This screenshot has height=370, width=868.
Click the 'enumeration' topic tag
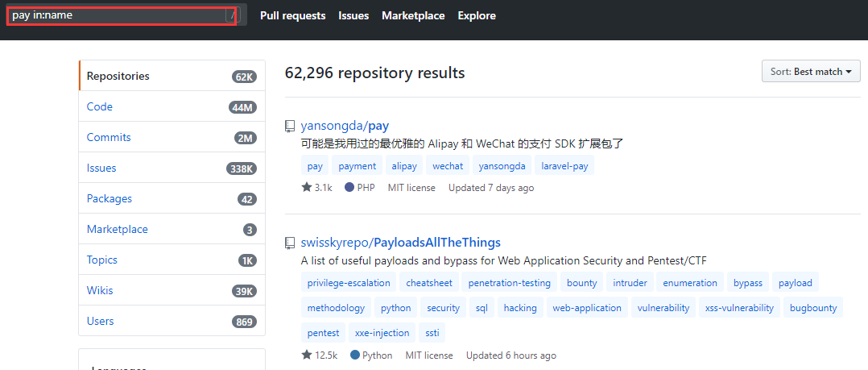coord(690,282)
